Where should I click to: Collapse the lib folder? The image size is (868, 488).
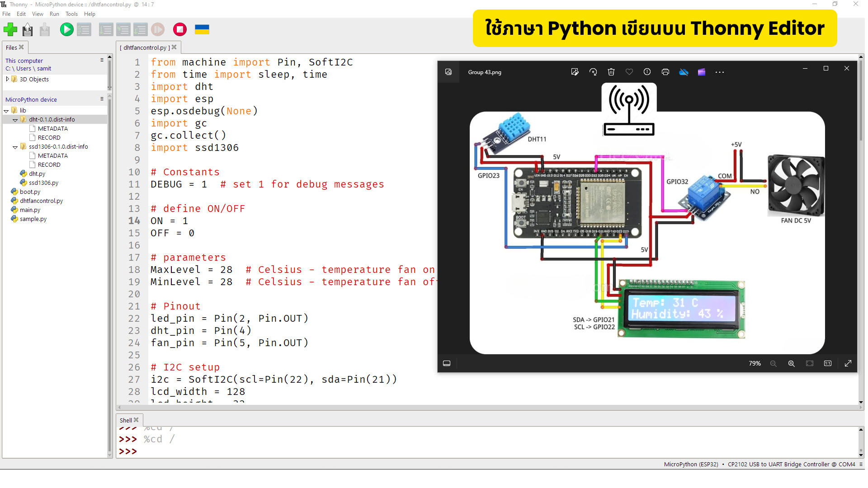6,111
